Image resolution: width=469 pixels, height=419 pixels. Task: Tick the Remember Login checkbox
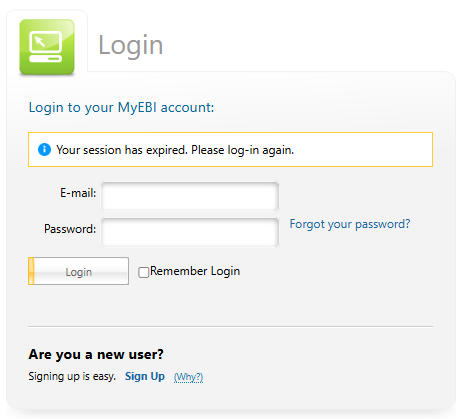tap(144, 272)
